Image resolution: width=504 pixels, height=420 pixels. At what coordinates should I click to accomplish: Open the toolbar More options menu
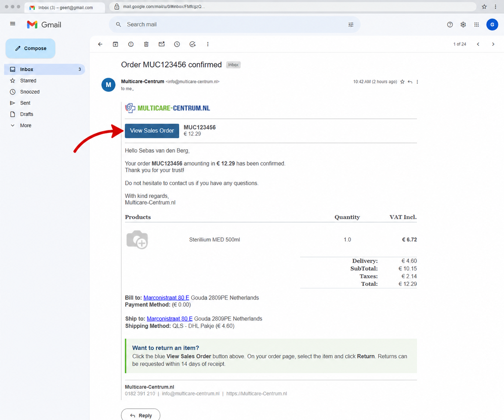(208, 44)
